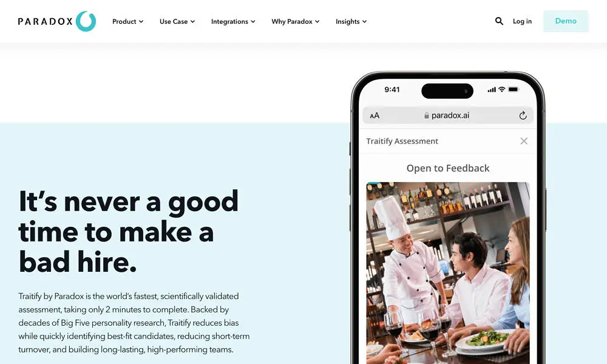This screenshot has height=364, width=607.
Task: Close the Traitify Assessment panel
Action: coord(524,141)
